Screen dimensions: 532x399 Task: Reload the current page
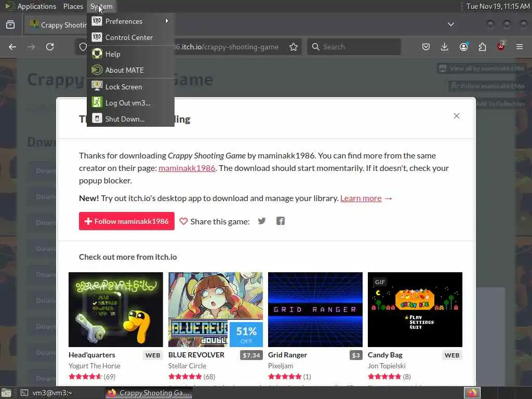(x=50, y=47)
